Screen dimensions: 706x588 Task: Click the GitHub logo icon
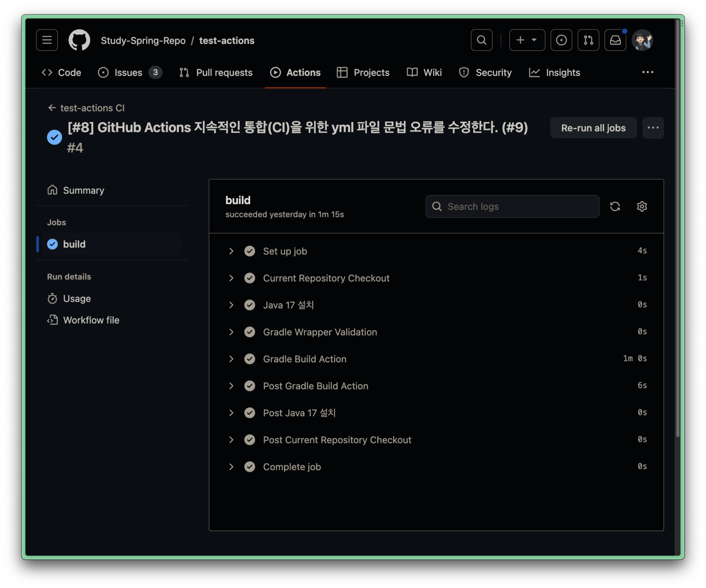[x=79, y=40]
